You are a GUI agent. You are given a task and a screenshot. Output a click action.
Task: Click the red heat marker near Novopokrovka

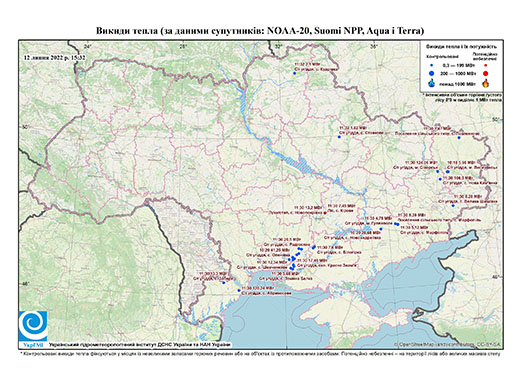[x=325, y=213]
